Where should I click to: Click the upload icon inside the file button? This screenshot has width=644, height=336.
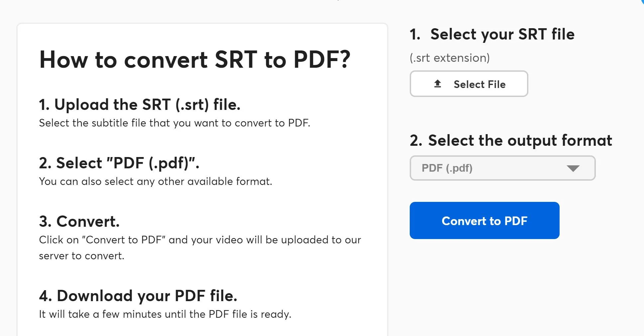pyautogui.click(x=437, y=84)
